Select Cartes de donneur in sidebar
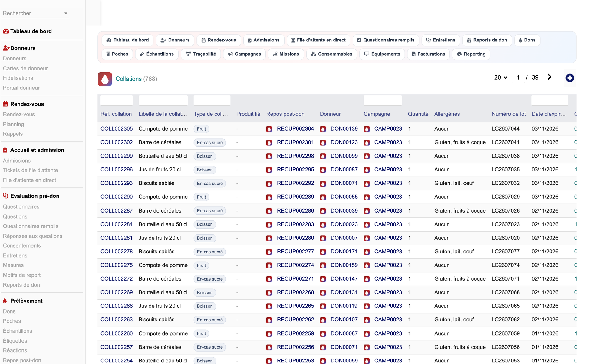Viewport: 589px width, 364px height. [x=25, y=68]
